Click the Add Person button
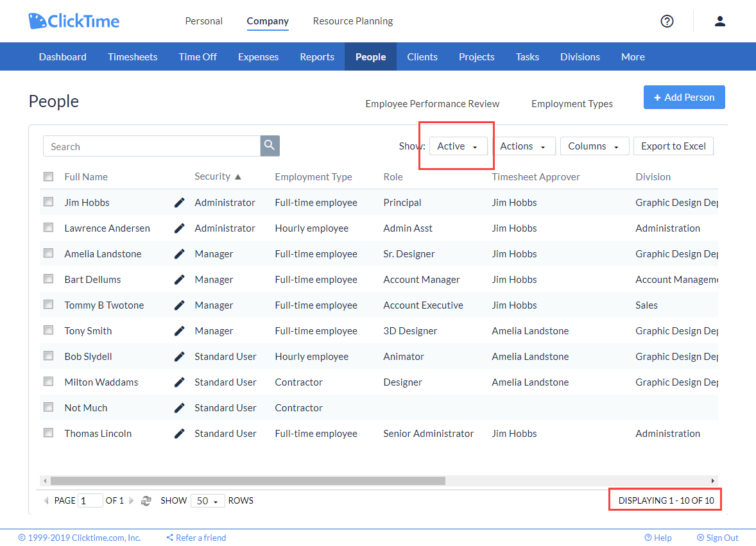This screenshot has height=546, width=756. pos(684,97)
